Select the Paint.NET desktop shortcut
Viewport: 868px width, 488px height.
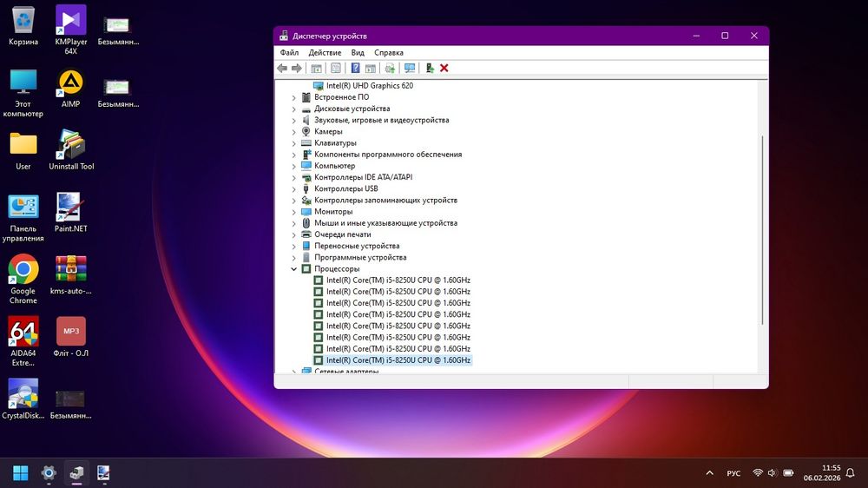pyautogui.click(x=71, y=213)
